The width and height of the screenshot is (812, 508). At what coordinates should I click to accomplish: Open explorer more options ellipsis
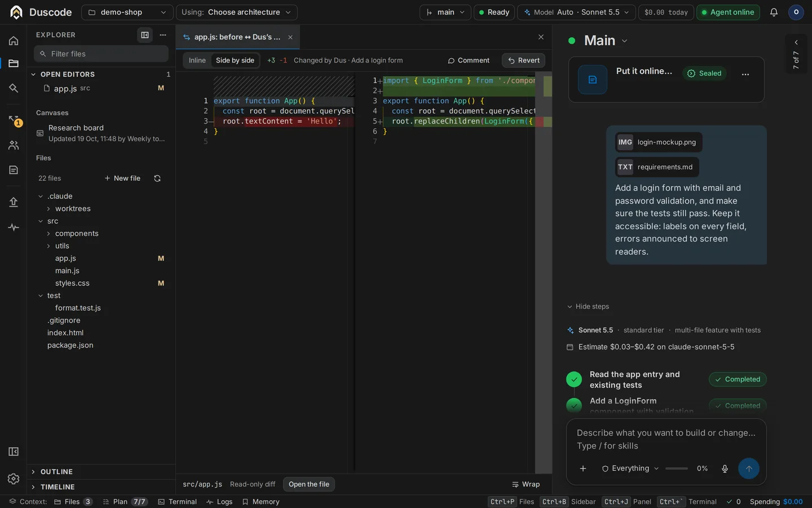click(163, 35)
